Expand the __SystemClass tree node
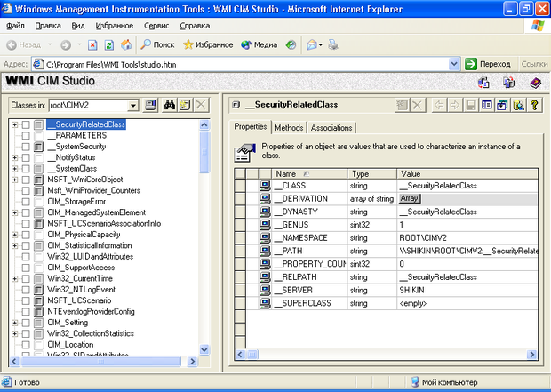551x392 pixels. pyautogui.click(x=15, y=169)
